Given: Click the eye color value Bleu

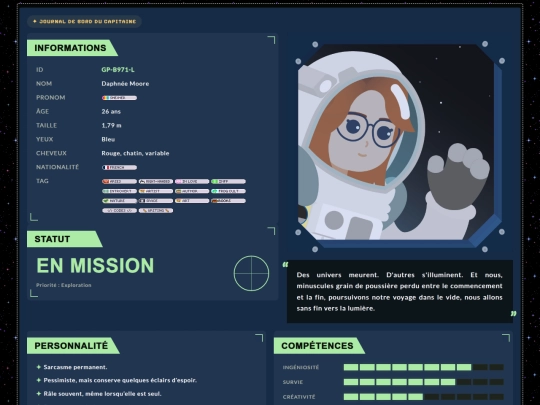Looking at the screenshot, I should 108,139.
